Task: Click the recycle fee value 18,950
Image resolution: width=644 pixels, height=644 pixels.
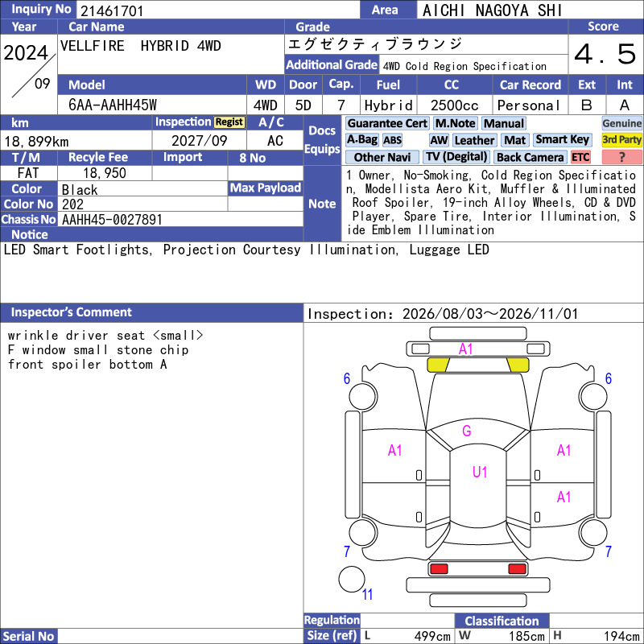Action: coord(105,173)
